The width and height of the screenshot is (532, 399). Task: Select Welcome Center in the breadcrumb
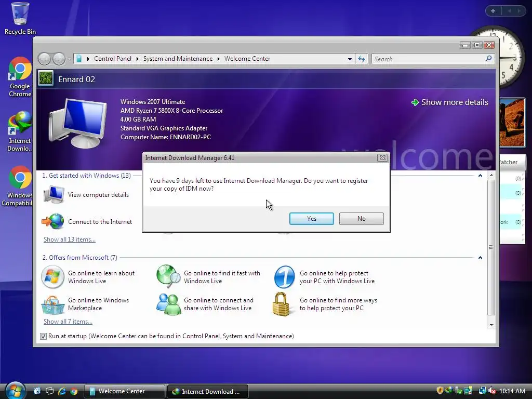[x=247, y=59]
